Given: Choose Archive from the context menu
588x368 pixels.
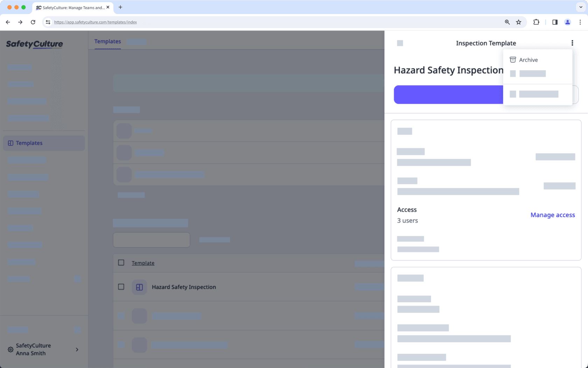Looking at the screenshot, I should 528,60.
